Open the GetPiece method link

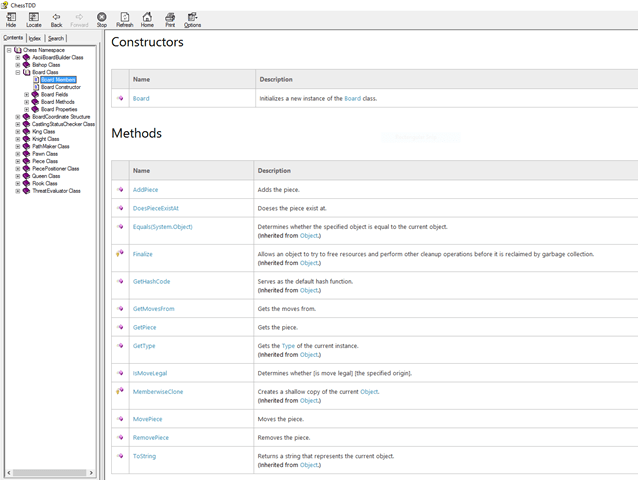point(144,327)
